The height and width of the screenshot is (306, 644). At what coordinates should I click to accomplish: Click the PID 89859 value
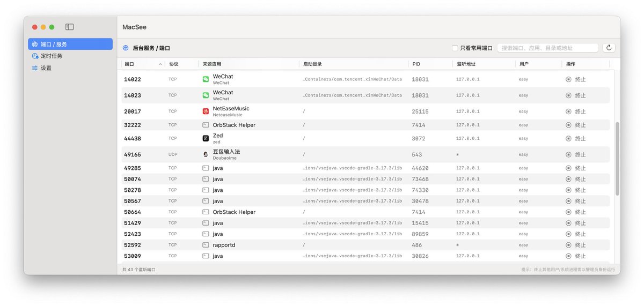pos(420,234)
